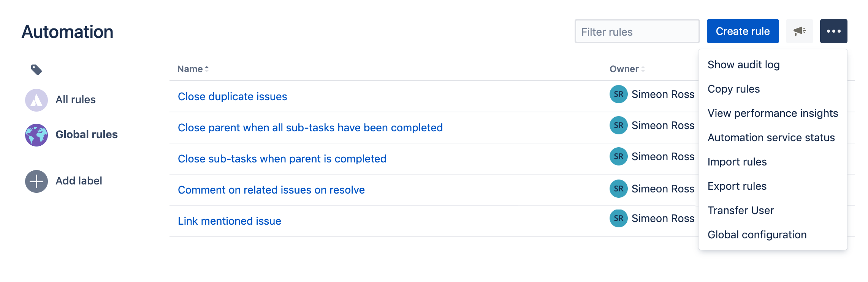Viewport: 868px width, 282px height.
Task: Open Comment on related issues on resolve
Action: pyautogui.click(x=271, y=190)
